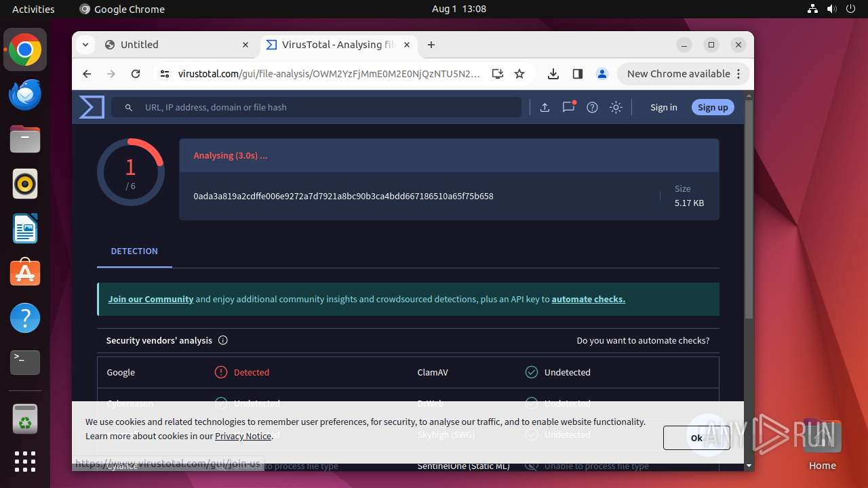
Task: Open Activities overview
Action: [33, 9]
